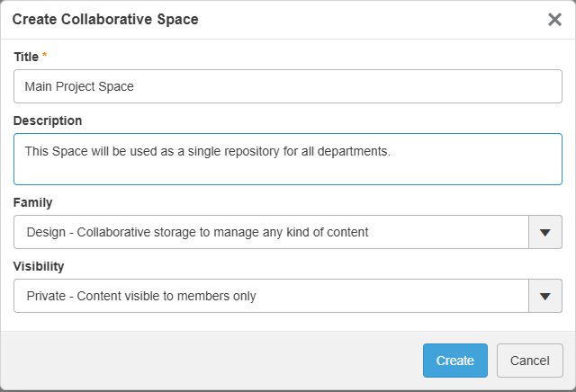Open the Private visibility selection box
Viewport: 576px width, 392px height.
pyautogui.click(x=270, y=296)
